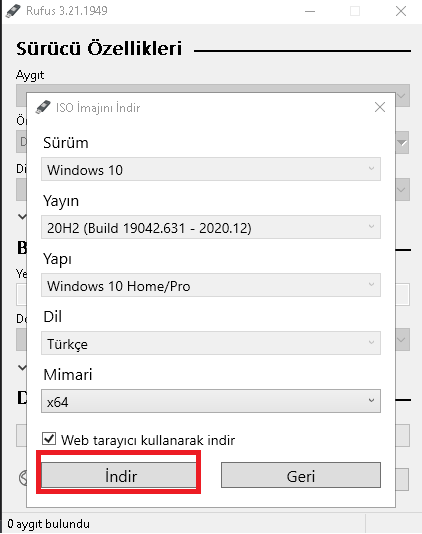Click the 'ISO İmajını İndir' dialog title
The height and width of the screenshot is (534, 422).
click(98, 108)
